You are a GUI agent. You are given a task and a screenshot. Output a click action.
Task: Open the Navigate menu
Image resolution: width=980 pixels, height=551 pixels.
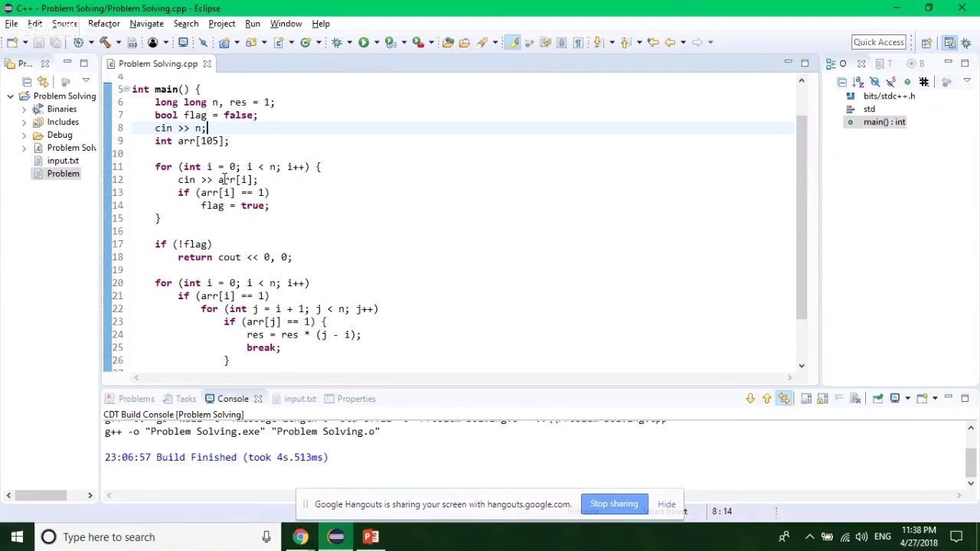(146, 24)
